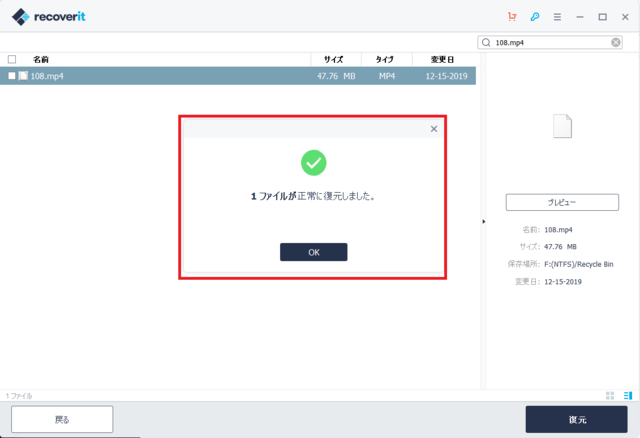640x438 pixels.
Task: Click the 12-15-2019 date cell in list
Action: [446, 76]
